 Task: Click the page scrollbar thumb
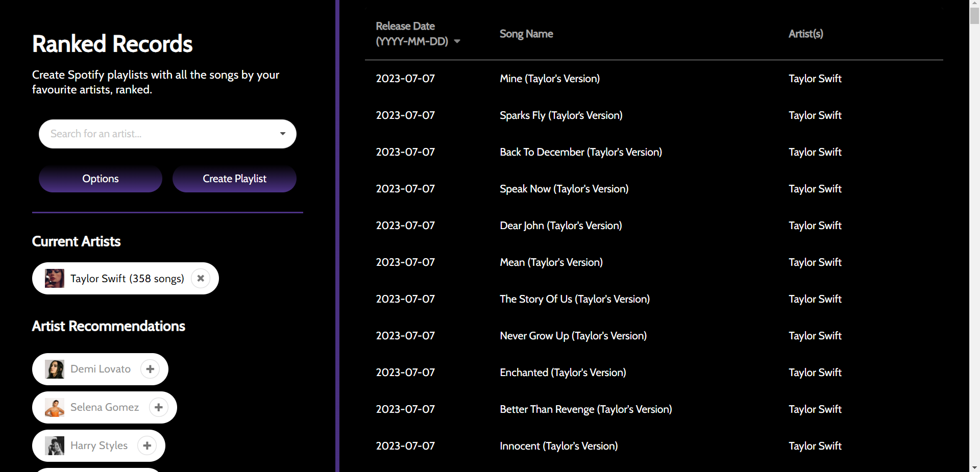click(x=974, y=16)
